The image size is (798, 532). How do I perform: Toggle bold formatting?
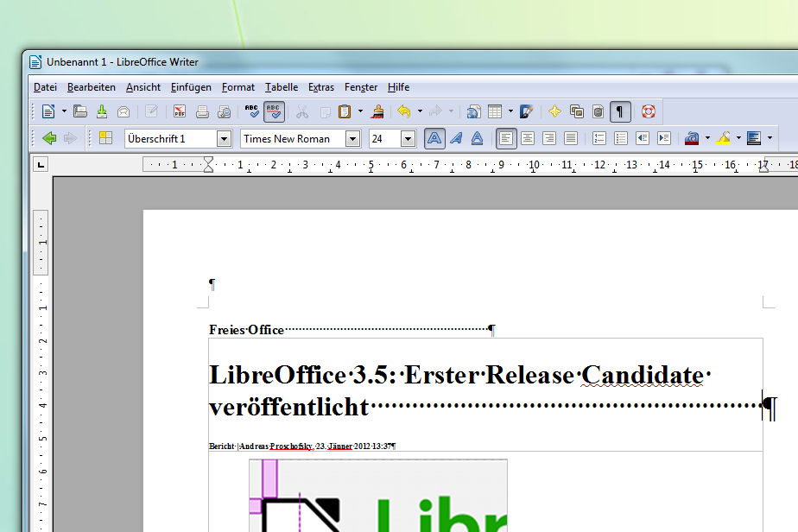pyautogui.click(x=434, y=138)
